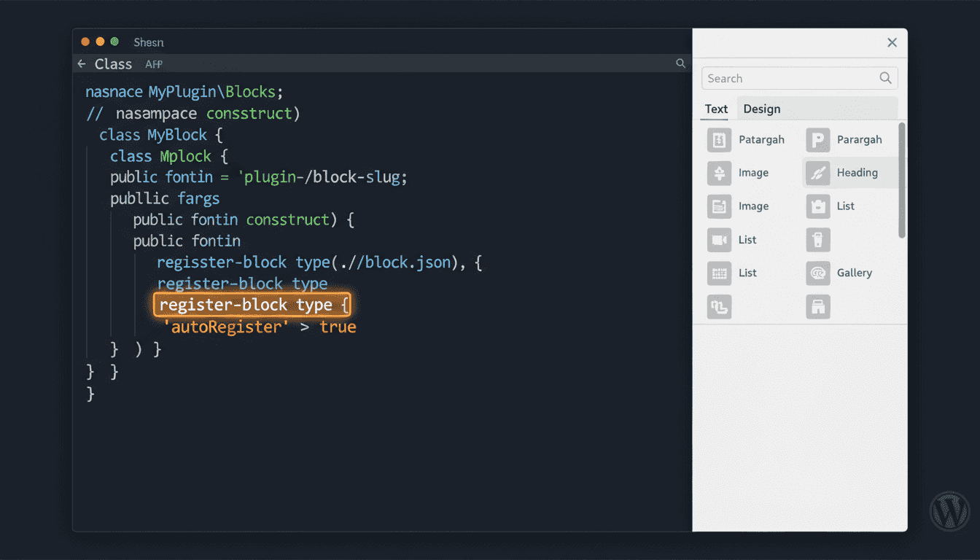
Task: Add the List block with bag icon
Action: (x=831, y=206)
